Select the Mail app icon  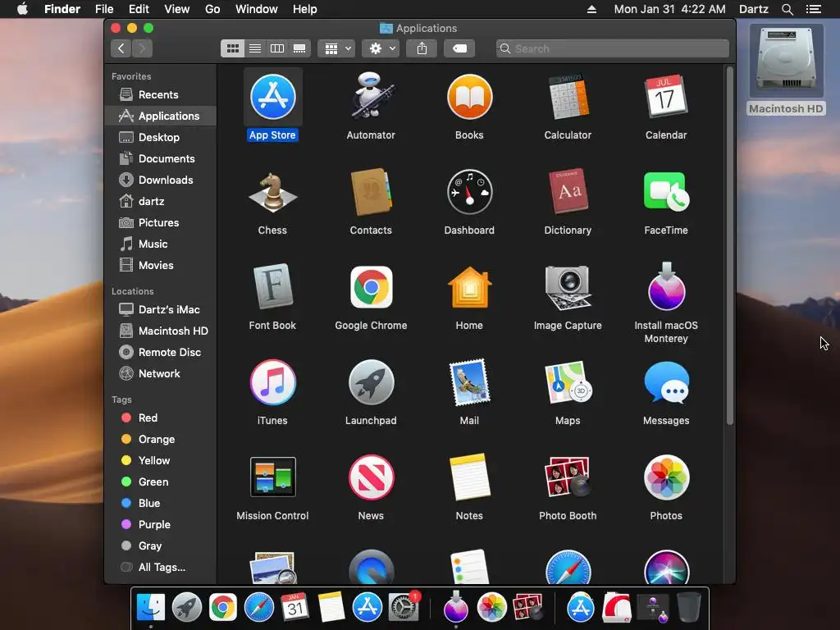[469, 382]
